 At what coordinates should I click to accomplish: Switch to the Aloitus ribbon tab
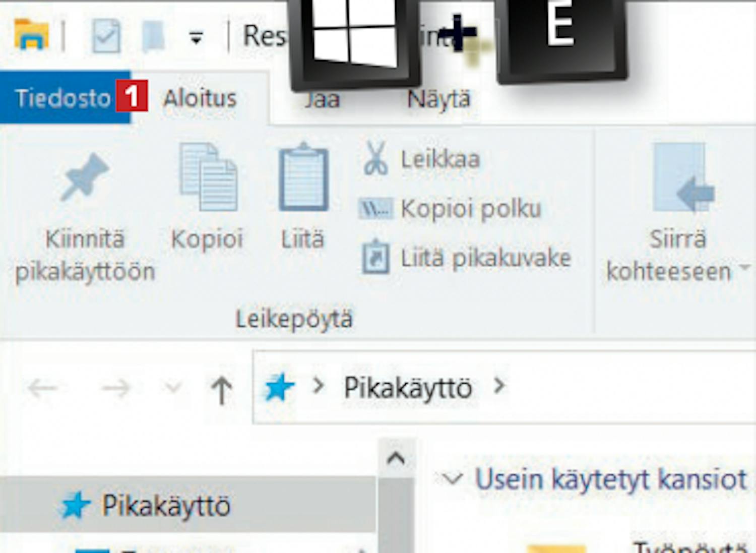200,98
